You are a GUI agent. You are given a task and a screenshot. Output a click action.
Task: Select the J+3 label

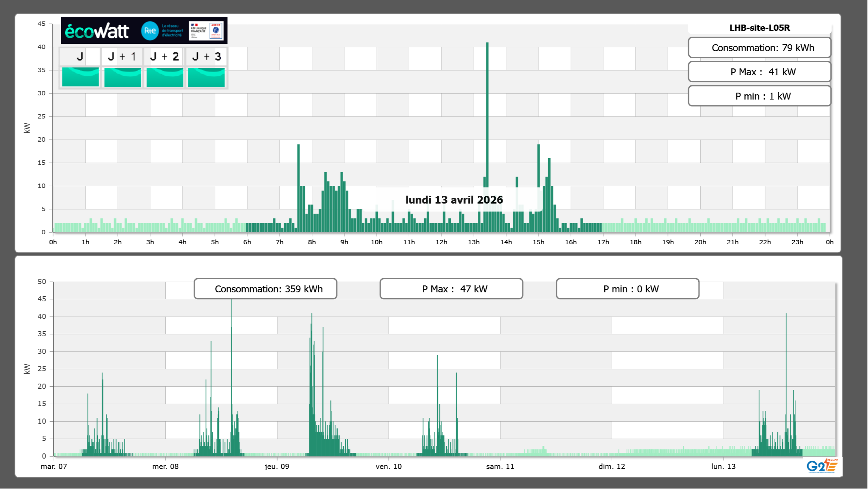click(206, 56)
